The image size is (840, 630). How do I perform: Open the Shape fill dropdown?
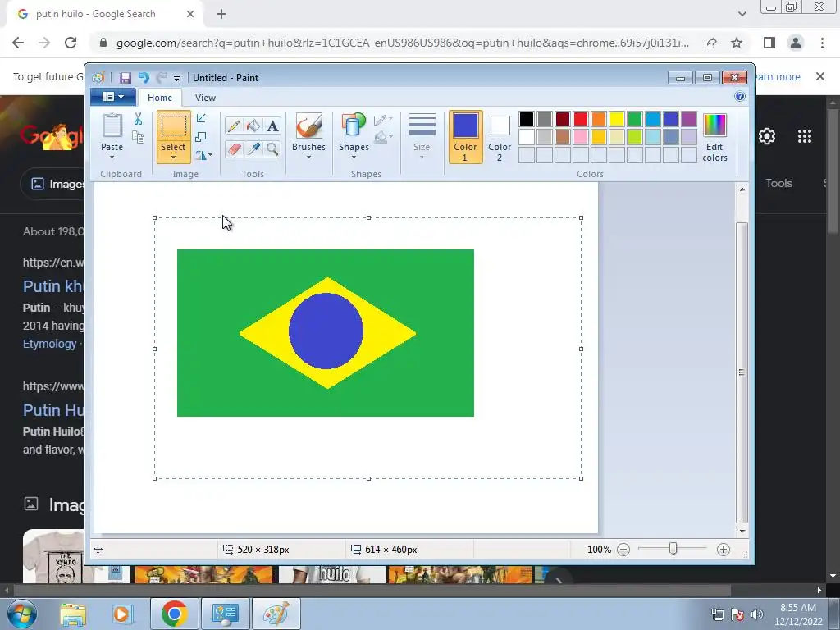pos(383,138)
